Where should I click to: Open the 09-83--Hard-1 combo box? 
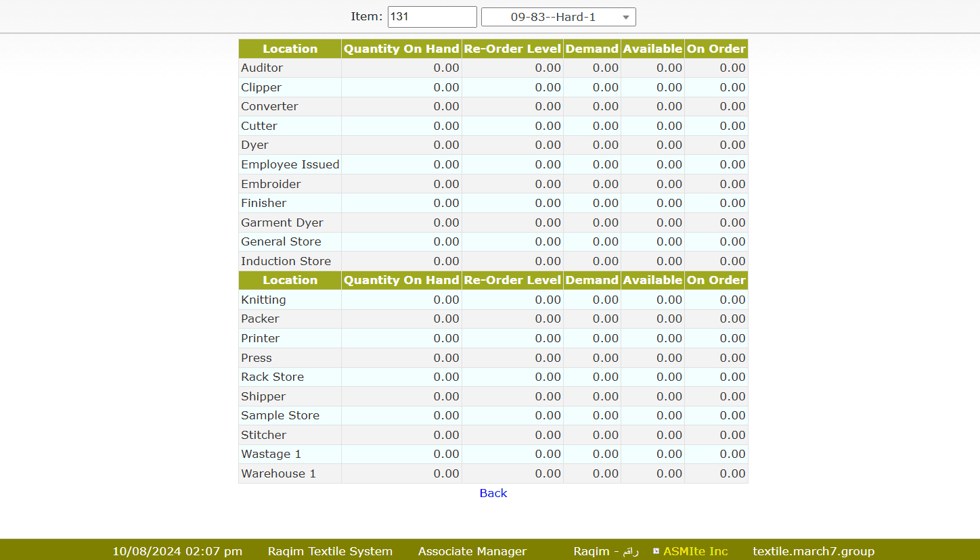click(552, 18)
